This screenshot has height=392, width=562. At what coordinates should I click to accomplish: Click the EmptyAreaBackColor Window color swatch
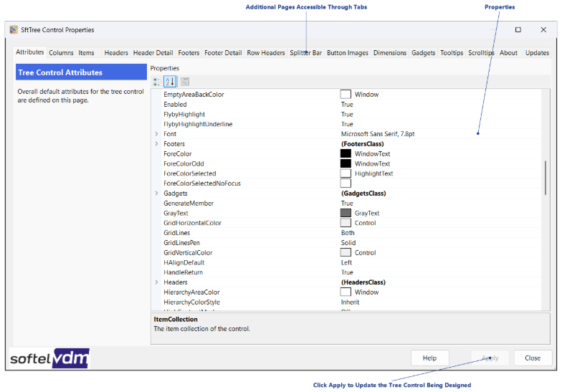346,95
